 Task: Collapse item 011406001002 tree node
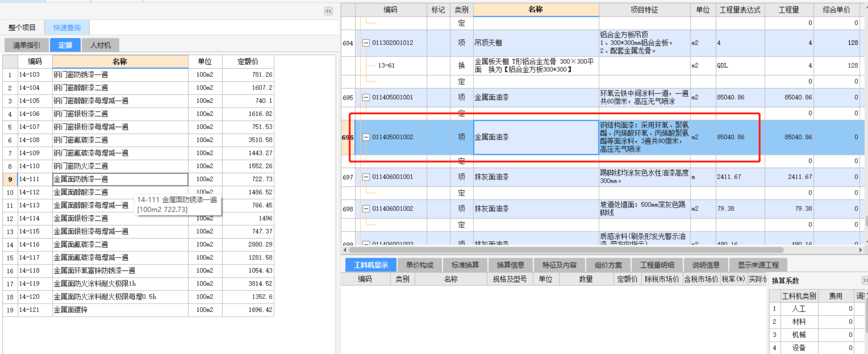click(366, 209)
